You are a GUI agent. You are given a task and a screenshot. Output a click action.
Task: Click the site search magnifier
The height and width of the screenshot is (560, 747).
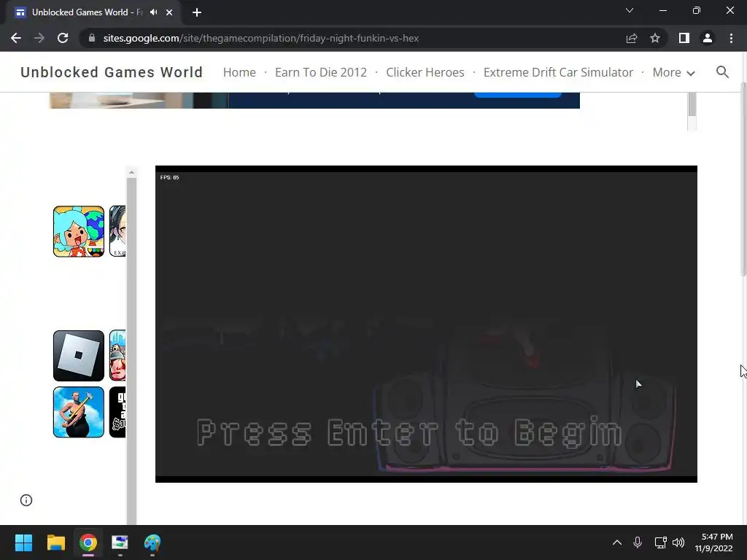722,72
